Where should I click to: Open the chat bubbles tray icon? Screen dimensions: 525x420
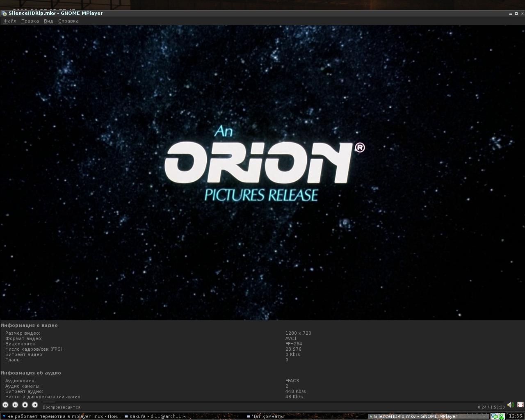pos(495,416)
